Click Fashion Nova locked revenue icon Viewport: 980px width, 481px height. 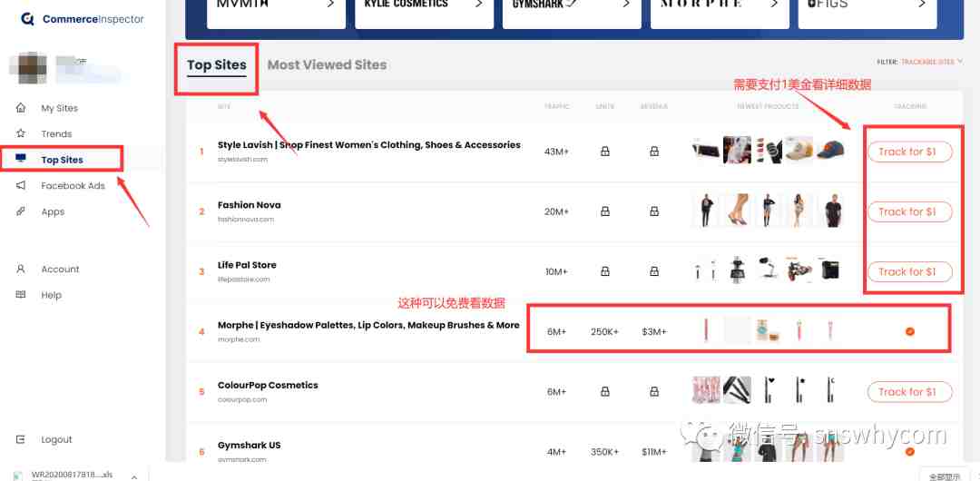tap(653, 211)
